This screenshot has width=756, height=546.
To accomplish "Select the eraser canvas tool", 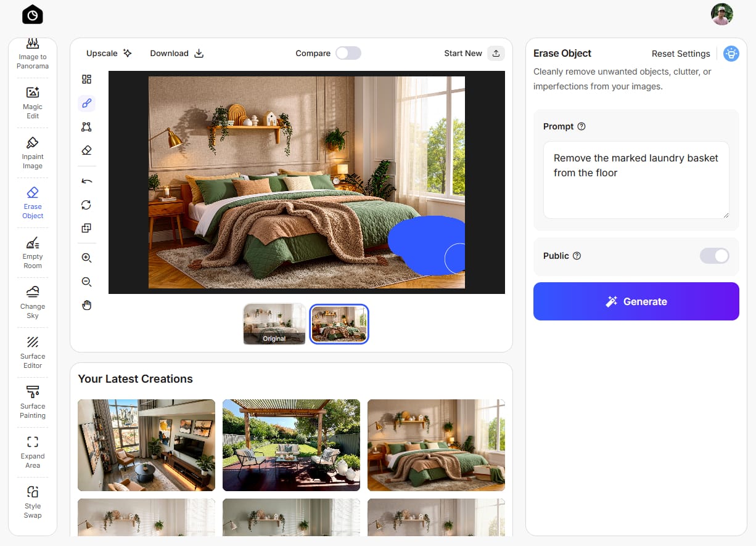I will click(87, 150).
